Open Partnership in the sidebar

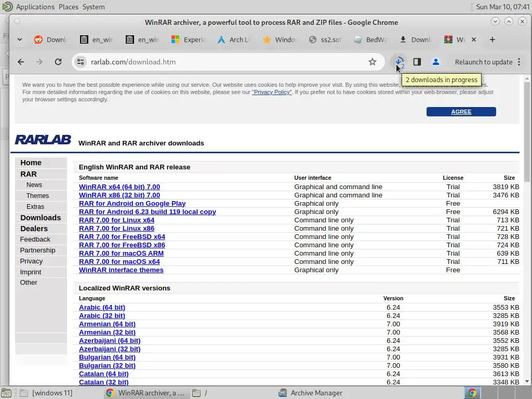pyautogui.click(x=37, y=250)
